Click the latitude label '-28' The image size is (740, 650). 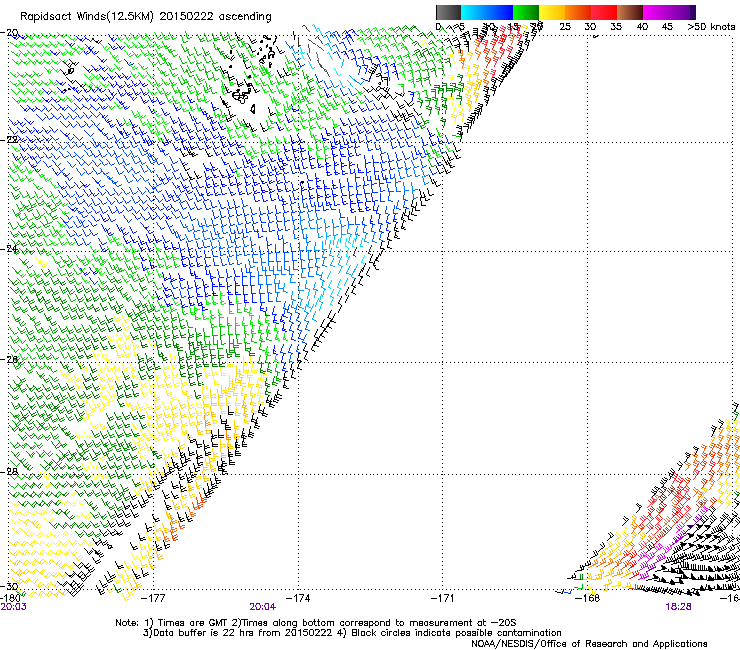[x=10, y=472]
